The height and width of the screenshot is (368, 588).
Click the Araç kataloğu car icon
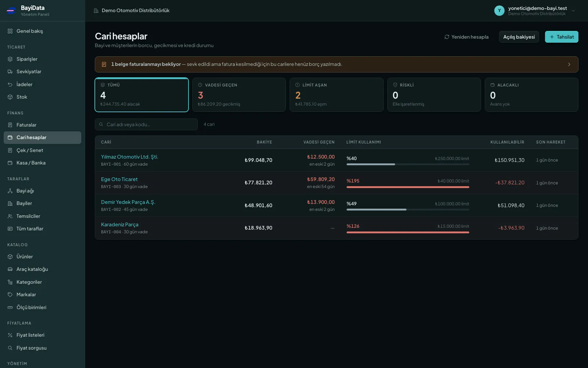10,269
